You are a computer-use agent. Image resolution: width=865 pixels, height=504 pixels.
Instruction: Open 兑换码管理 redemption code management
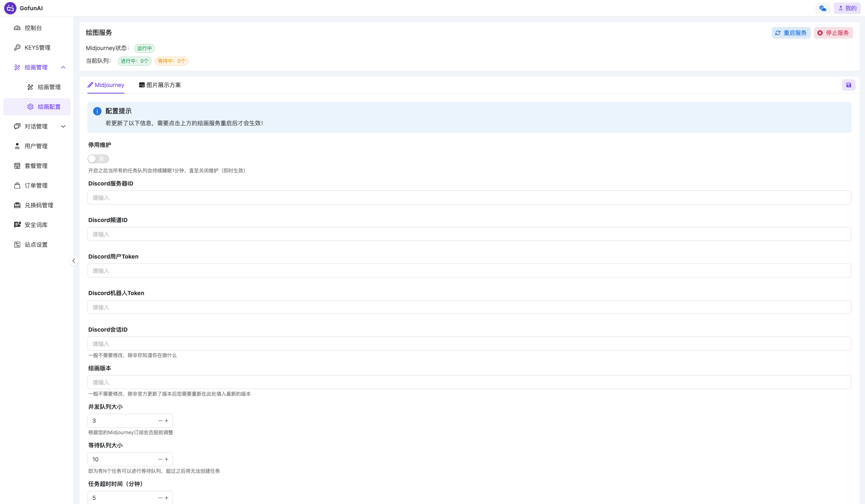pyautogui.click(x=39, y=205)
